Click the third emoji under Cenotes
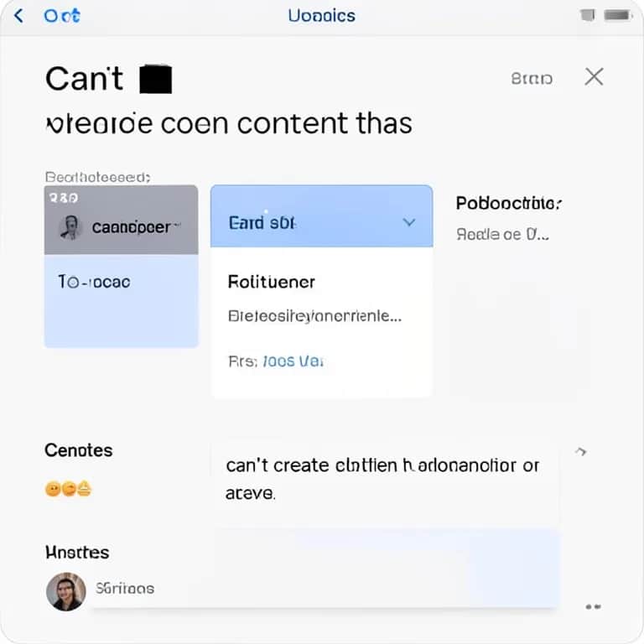 coord(84,488)
